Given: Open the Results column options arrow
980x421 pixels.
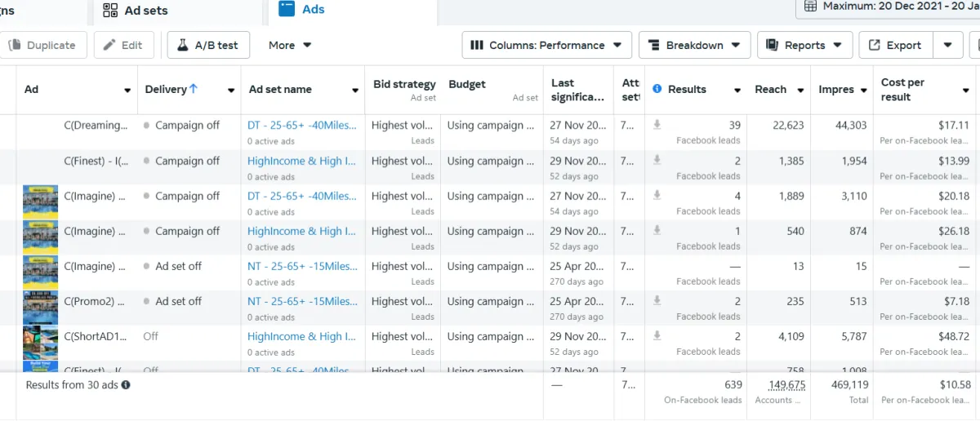Looking at the screenshot, I should 737,91.
